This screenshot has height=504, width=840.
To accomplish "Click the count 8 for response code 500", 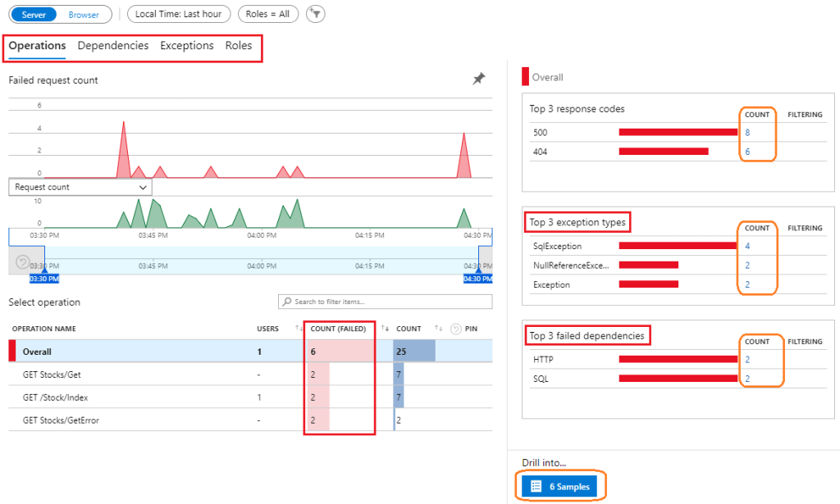I will (747, 132).
